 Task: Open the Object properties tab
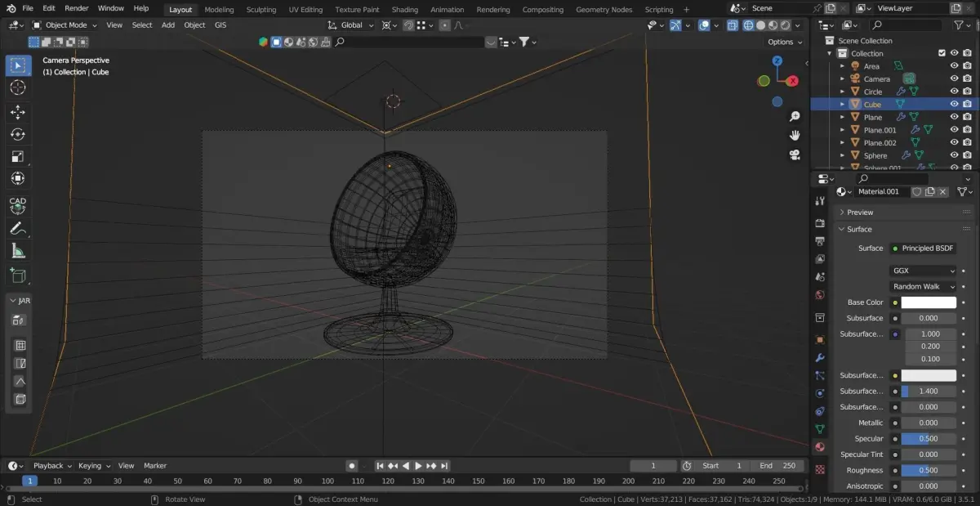(x=820, y=338)
